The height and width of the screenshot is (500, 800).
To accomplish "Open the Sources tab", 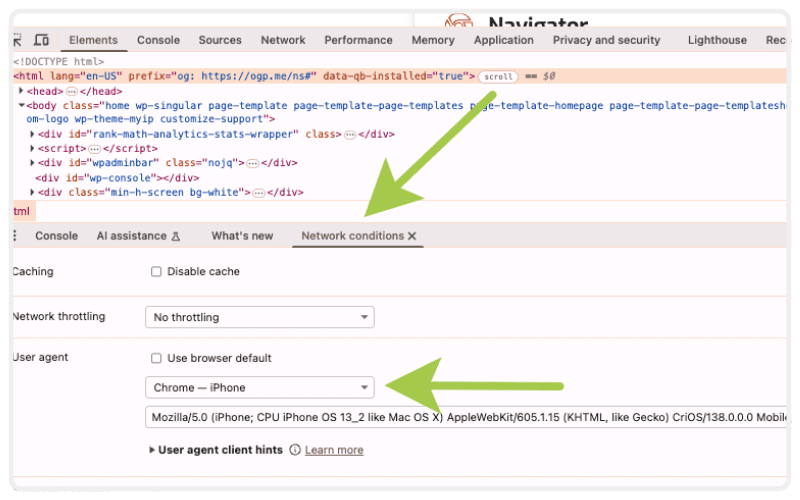I will [220, 40].
